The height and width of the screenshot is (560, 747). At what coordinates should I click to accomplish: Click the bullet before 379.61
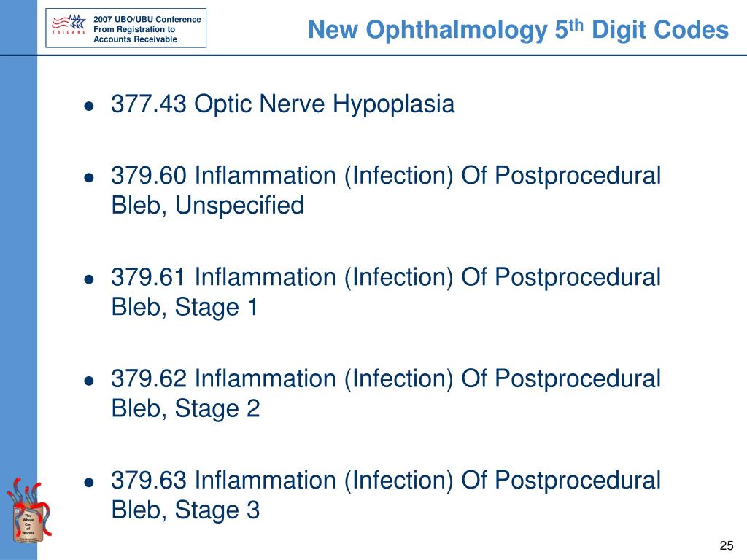88,279
